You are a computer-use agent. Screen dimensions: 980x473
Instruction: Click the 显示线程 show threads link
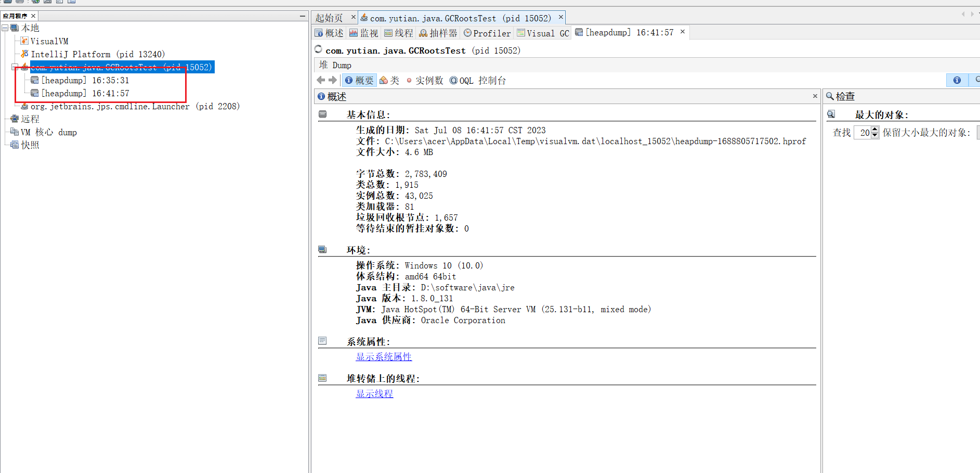point(374,394)
